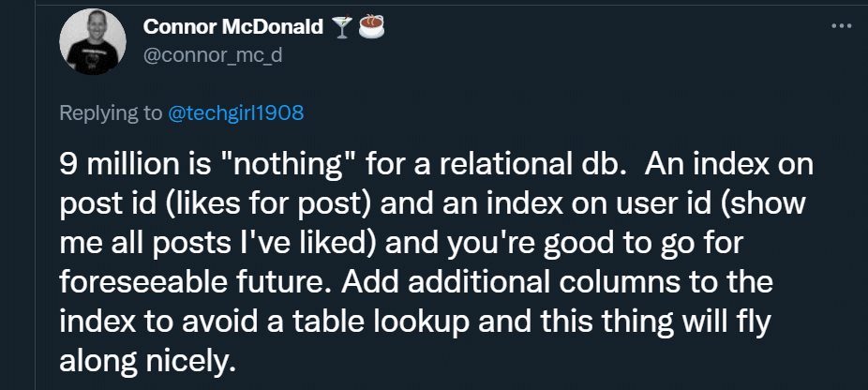Open the @techgirl1908 mention link
868x390 pixels.
click(235, 112)
